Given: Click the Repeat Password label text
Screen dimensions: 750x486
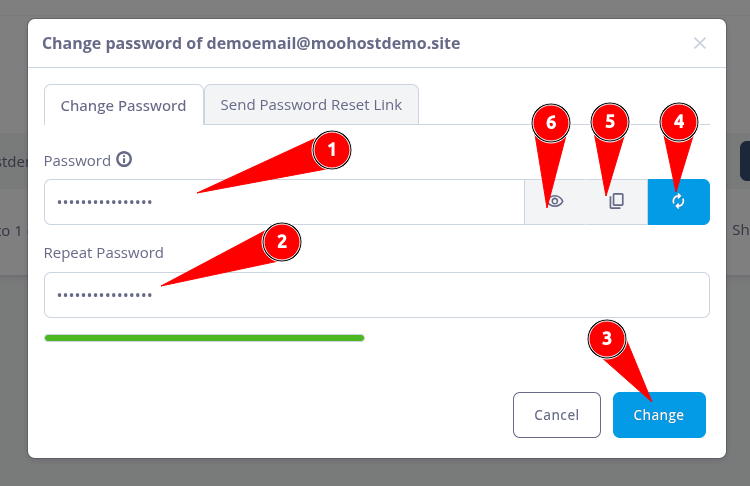Looking at the screenshot, I should (103, 253).
